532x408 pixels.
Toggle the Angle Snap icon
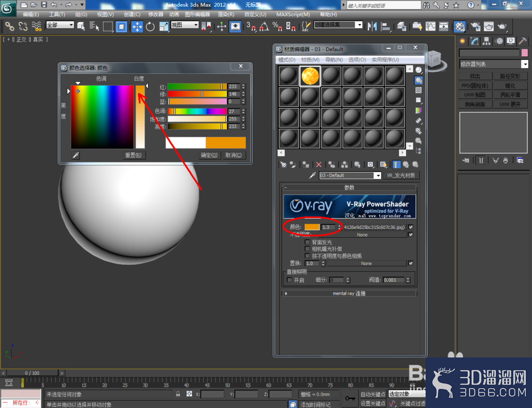click(x=264, y=27)
